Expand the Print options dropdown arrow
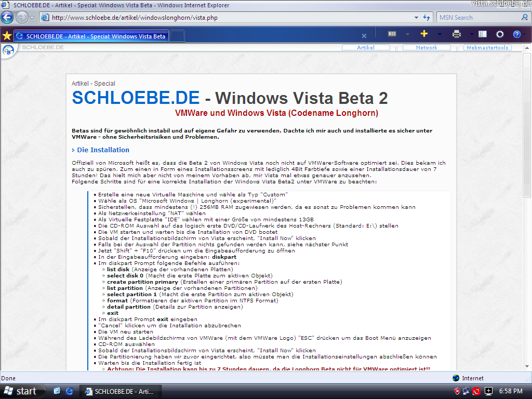Screen dimensions: 532x399 (472, 34)
